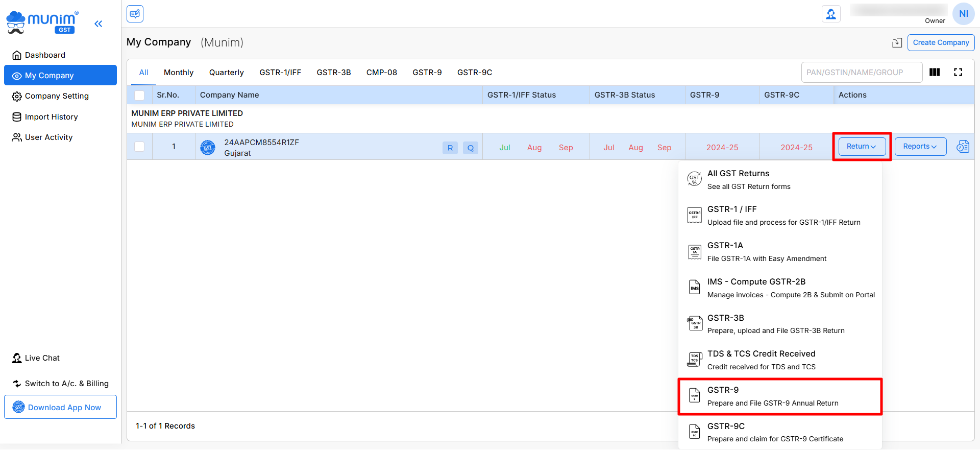Viewport: 980px width, 450px height.
Task: Open the NI user avatar
Action: (x=963, y=14)
